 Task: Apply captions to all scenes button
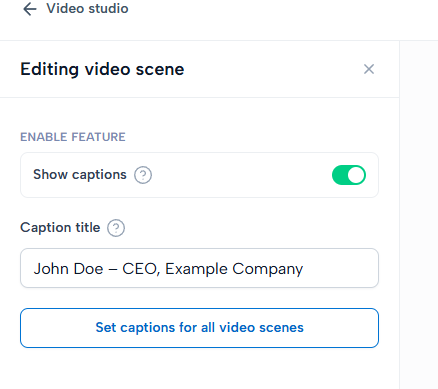pos(199,328)
